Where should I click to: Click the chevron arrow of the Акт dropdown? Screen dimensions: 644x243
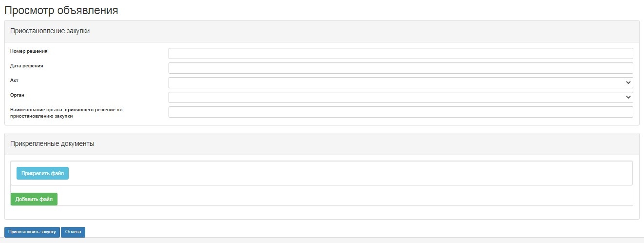tap(628, 82)
